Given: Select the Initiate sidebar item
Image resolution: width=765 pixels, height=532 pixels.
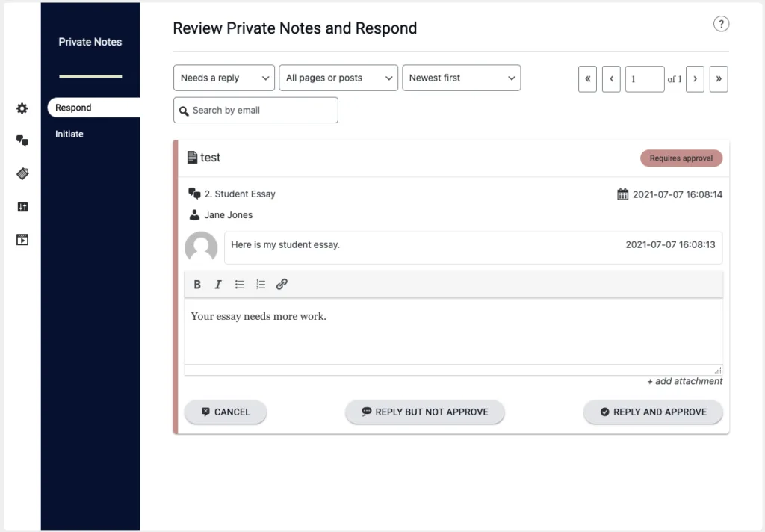Looking at the screenshot, I should [x=69, y=134].
